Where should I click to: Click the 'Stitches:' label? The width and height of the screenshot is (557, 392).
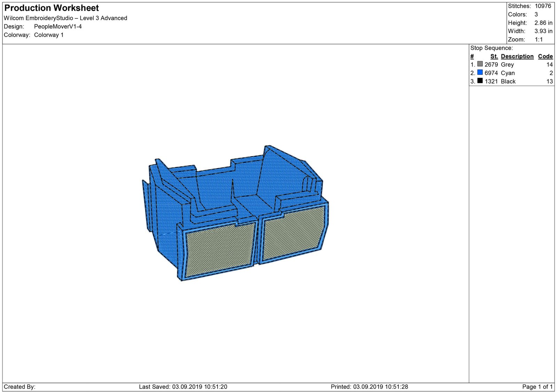[x=519, y=6]
